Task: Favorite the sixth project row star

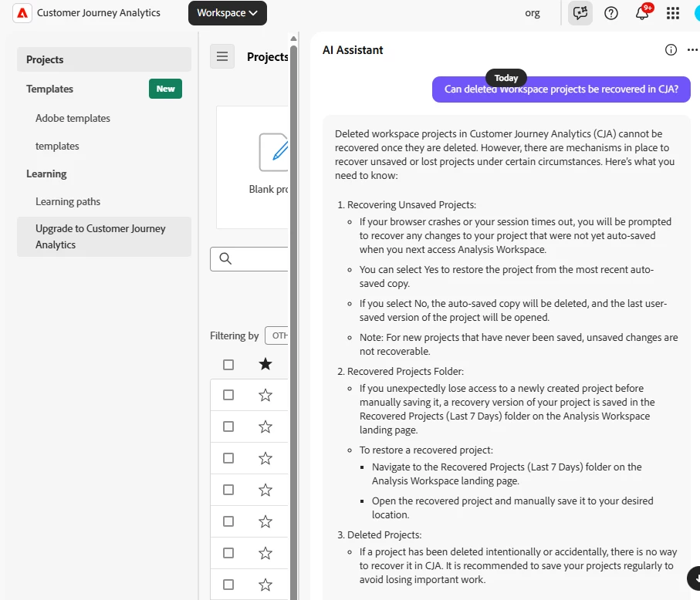Action: 265,553
